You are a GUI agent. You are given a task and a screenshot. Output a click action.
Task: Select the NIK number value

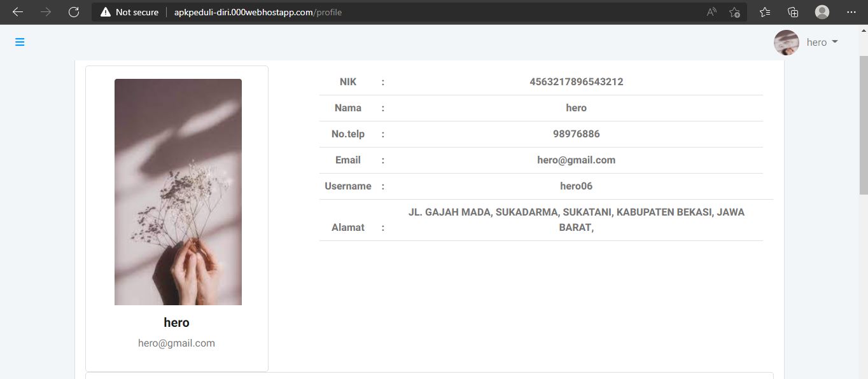pos(576,82)
